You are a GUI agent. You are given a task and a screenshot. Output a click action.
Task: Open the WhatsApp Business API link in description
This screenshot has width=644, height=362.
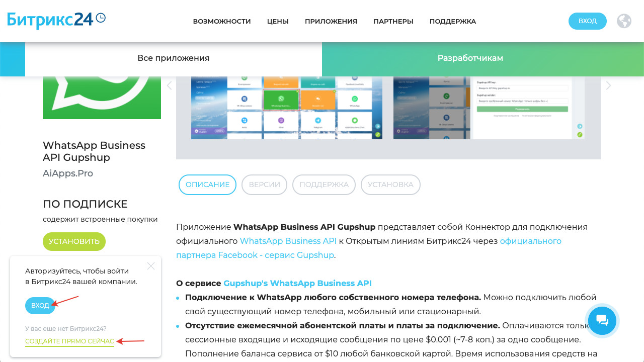pos(288,241)
